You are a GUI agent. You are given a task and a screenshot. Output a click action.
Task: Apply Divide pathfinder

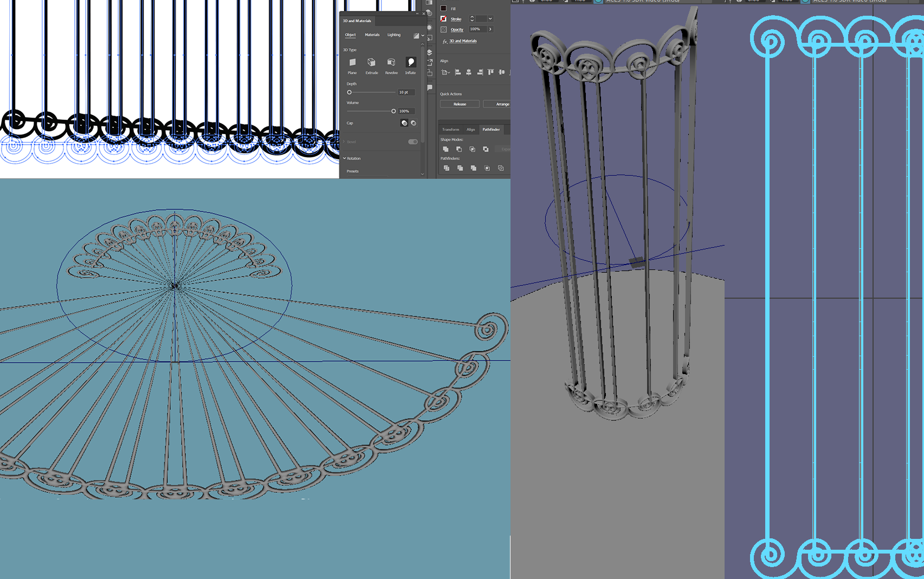447,168
